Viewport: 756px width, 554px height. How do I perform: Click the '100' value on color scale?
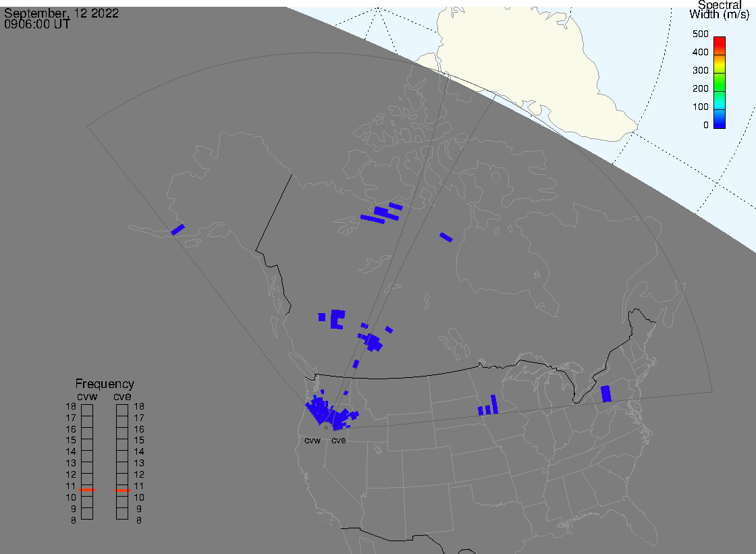(x=700, y=107)
